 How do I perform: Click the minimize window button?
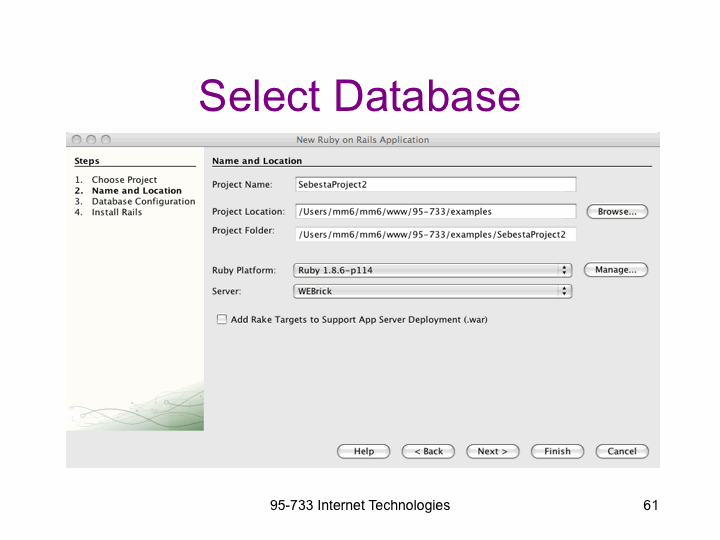click(x=91, y=140)
